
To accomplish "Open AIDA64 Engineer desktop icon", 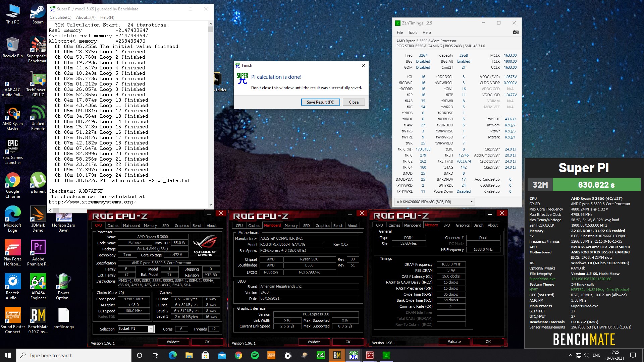I will click(38, 287).
